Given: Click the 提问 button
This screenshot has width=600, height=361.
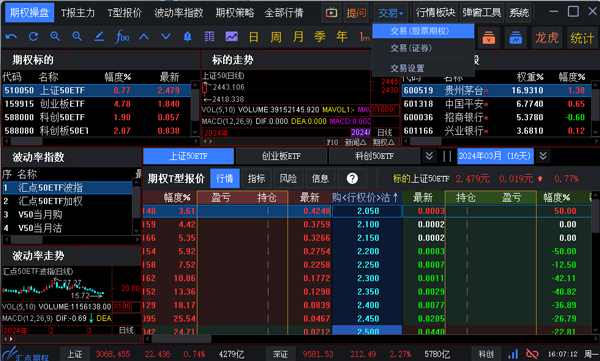Looking at the screenshot, I should 356,13.
